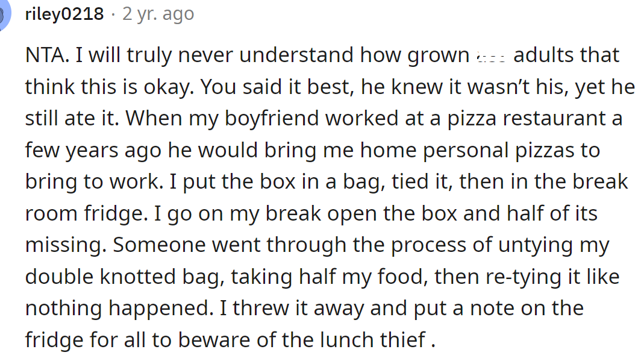Click the '2 yr. ago' timestamp

(x=158, y=14)
